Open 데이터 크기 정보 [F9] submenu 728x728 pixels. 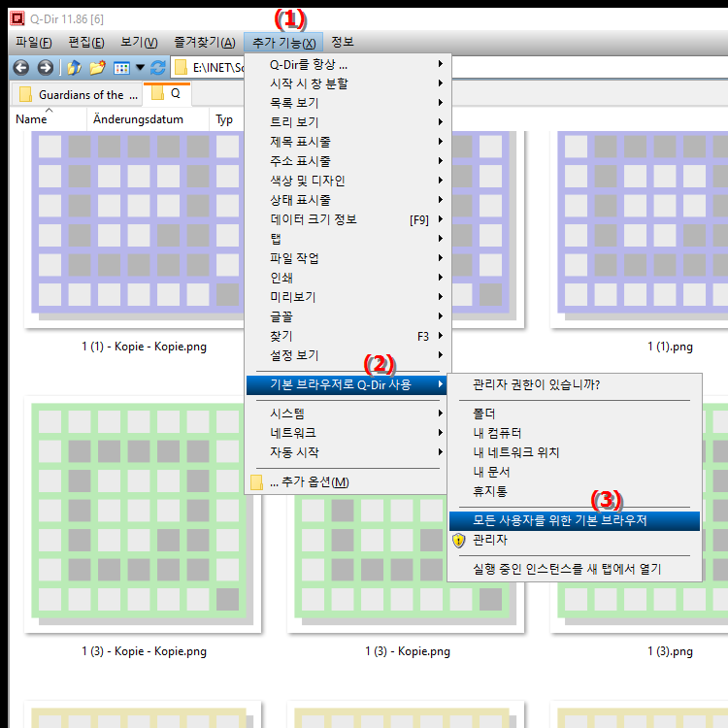pyautogui.click(x=347, y=219)
